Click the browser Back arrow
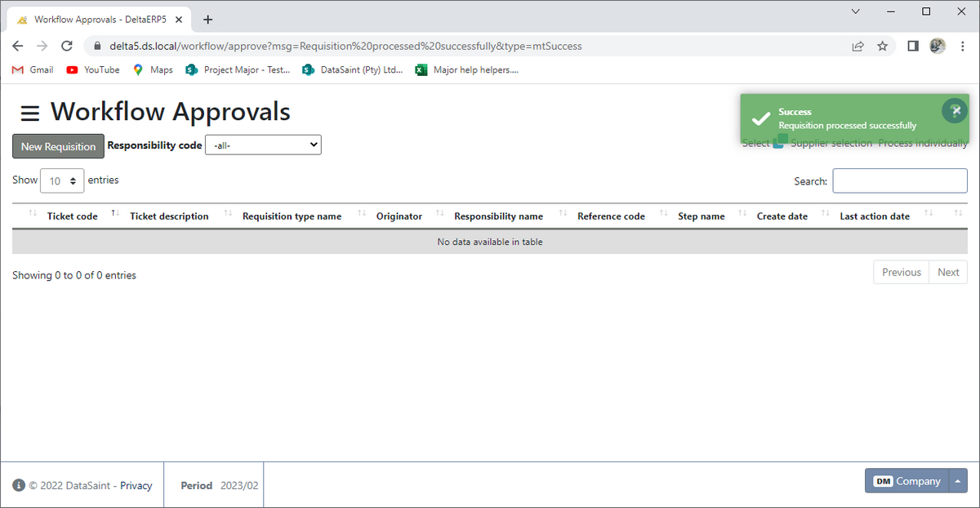 (x=18, y=47)
